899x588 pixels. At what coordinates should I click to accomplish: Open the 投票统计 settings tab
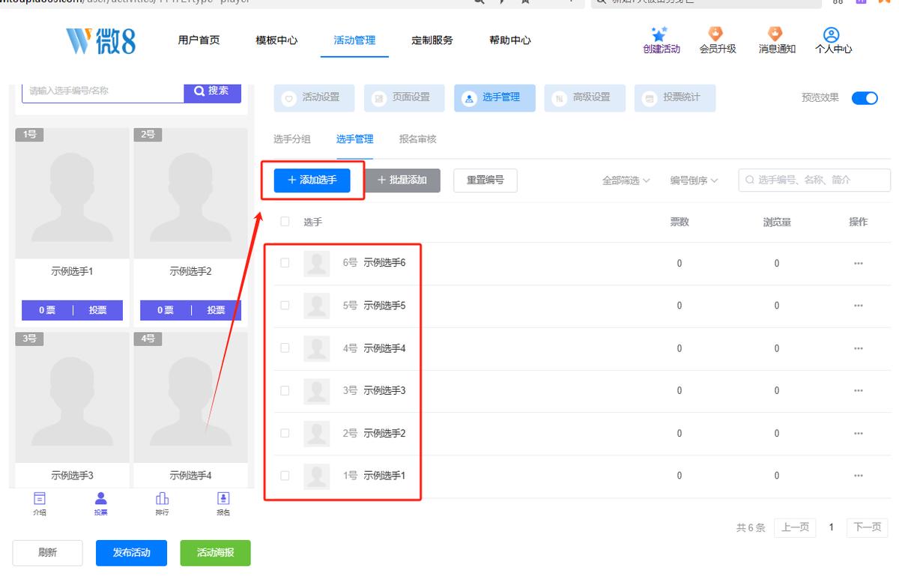tap(675, 97)
